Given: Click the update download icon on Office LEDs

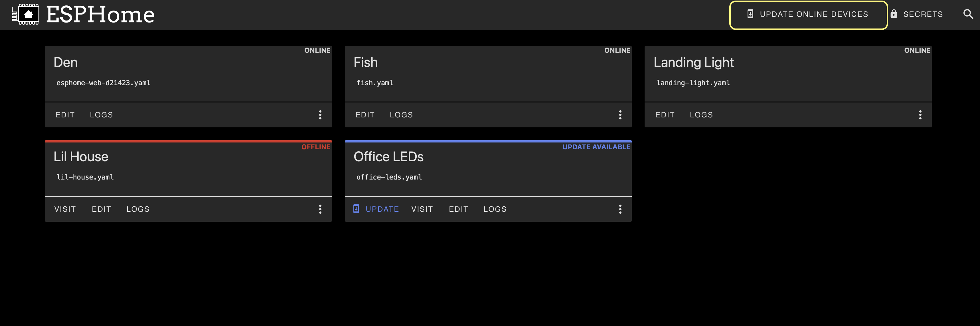Looking at the screenshot, I should [356, 209].
